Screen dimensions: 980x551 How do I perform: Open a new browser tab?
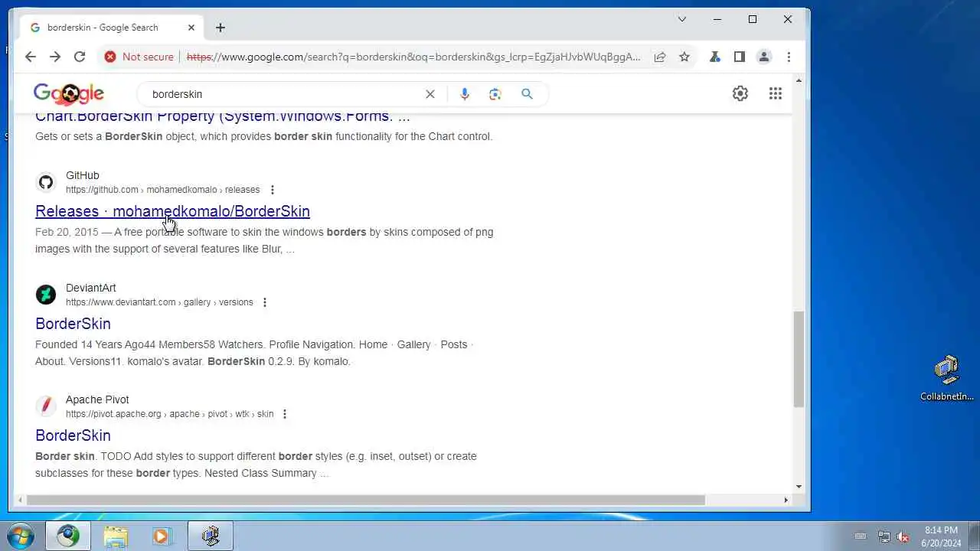coord(220,28)
